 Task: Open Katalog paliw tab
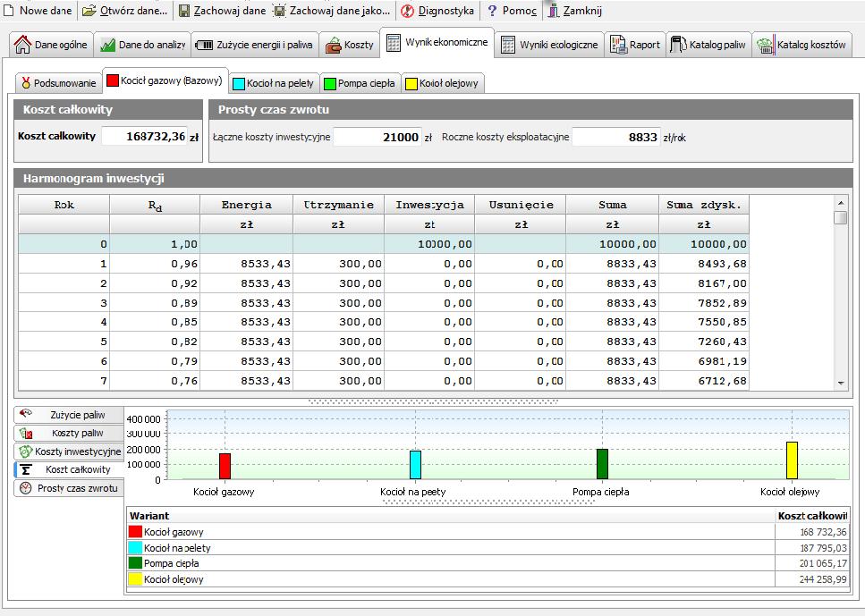[x=708, y=45]
